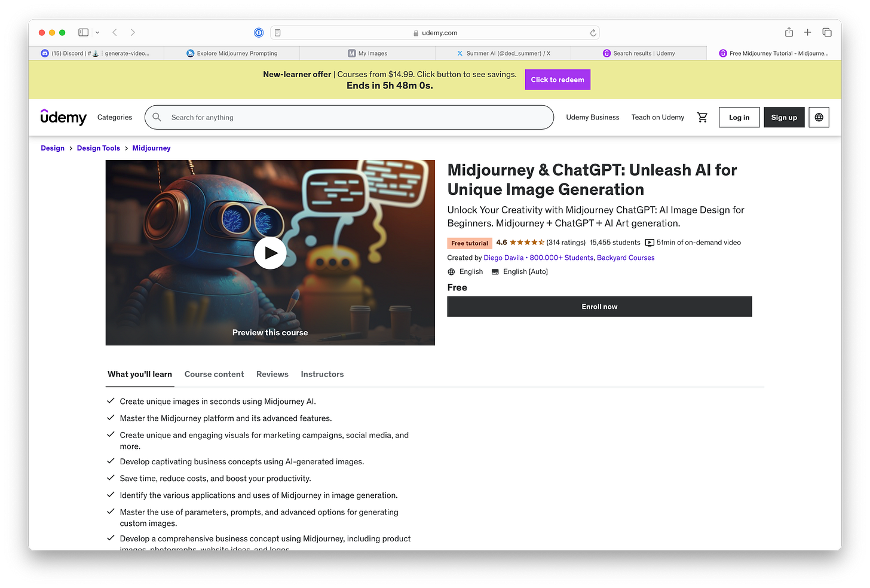The height and width of the screenshot is (588, 870).
Task: Click the Enroll now button
Action: click(x=599, y=307)
